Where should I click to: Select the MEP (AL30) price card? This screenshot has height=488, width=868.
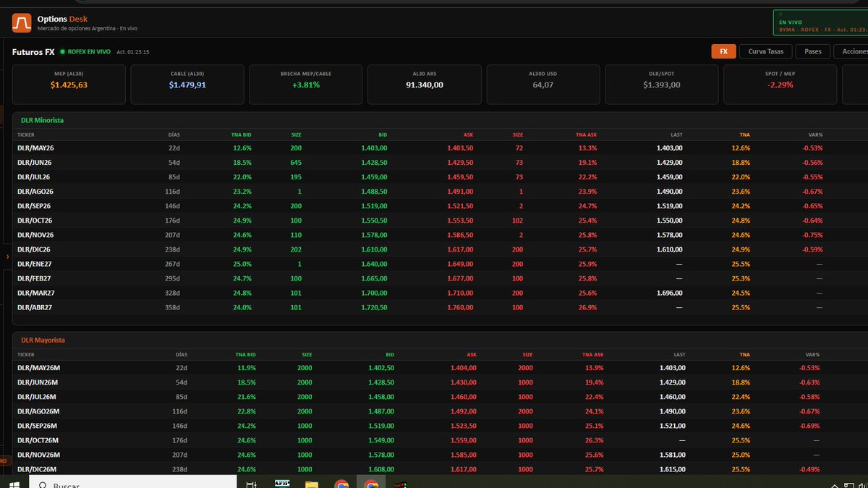(x=69, y=84)
